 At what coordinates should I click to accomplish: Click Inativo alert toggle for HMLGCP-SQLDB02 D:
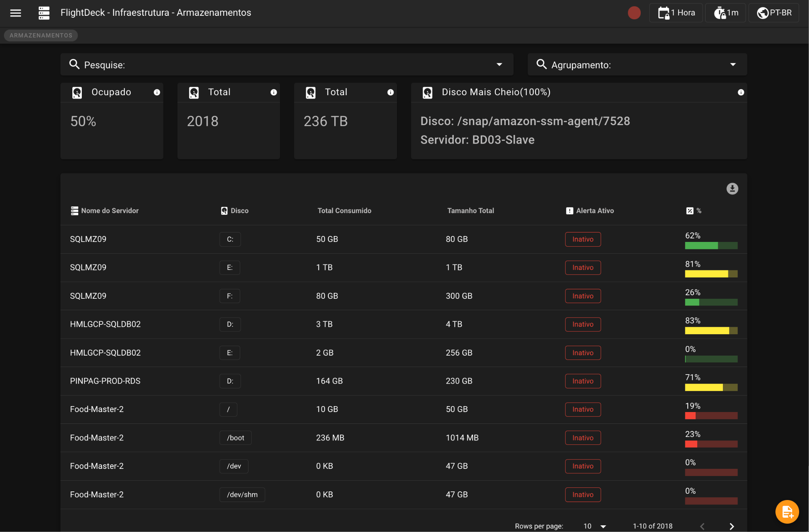tap(583, 324)
